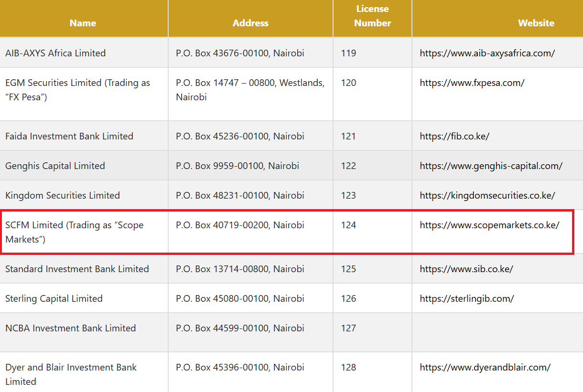
Task: Click the scopemarkets.co.ke website link
Action: coord(489,225)
